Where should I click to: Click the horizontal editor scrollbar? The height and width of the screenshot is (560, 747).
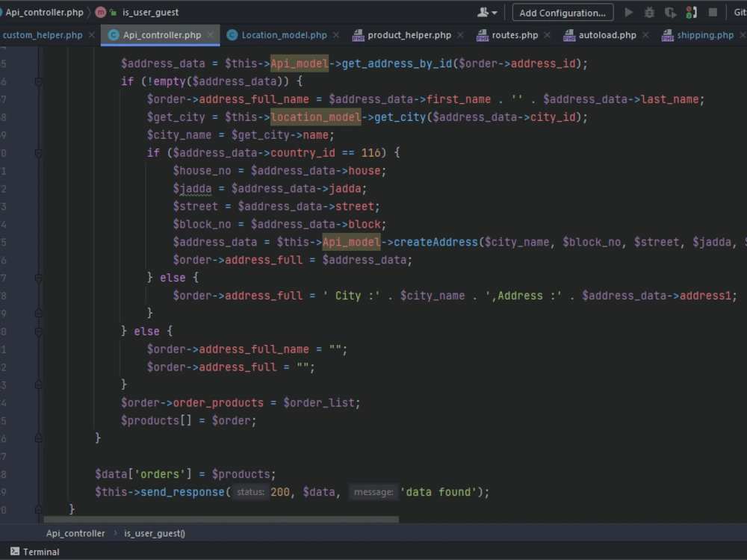(221, 519)
